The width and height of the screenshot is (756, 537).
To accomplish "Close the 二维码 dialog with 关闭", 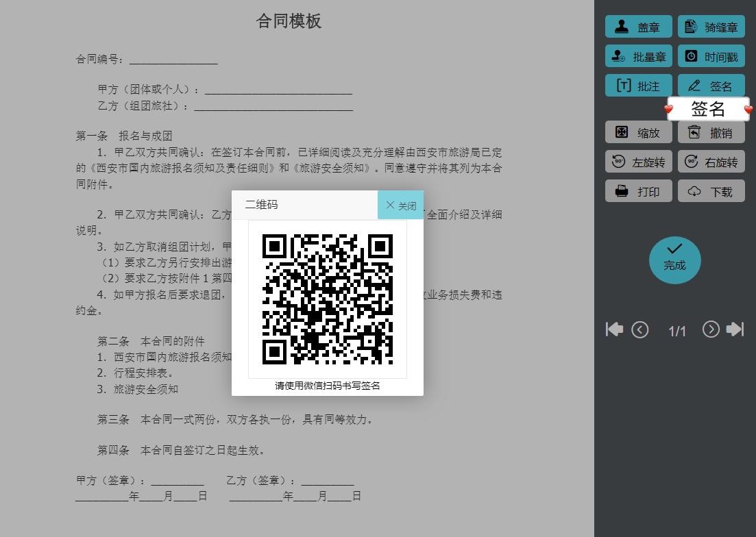I will (400, 205).
